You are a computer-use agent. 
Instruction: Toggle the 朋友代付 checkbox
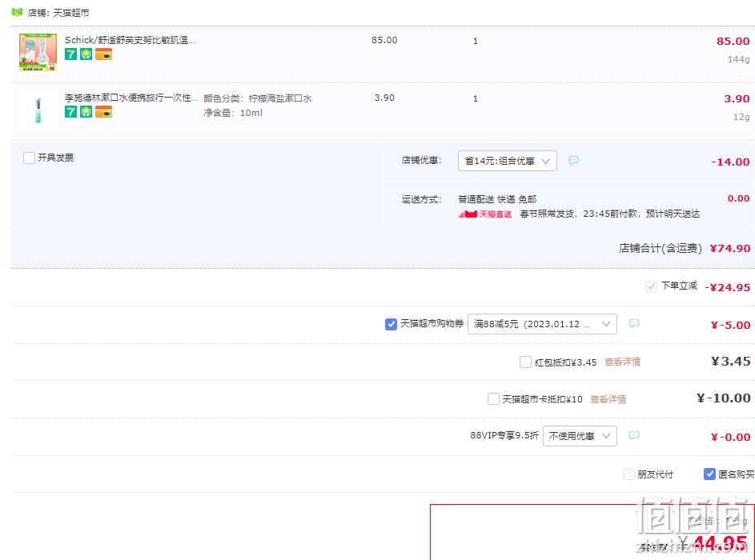coord(628,474)
